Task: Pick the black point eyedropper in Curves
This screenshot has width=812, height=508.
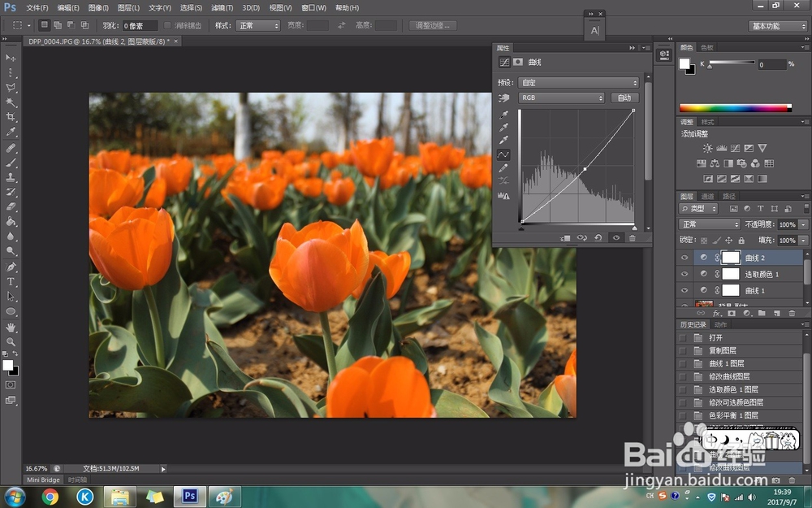Action: coord(503,115)
